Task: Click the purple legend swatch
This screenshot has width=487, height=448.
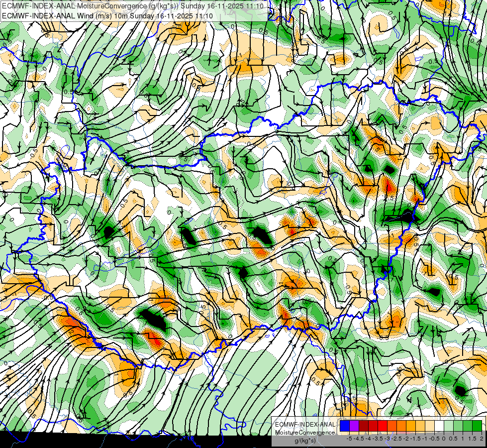Action: pyautogui.click(x=354, y=426)
